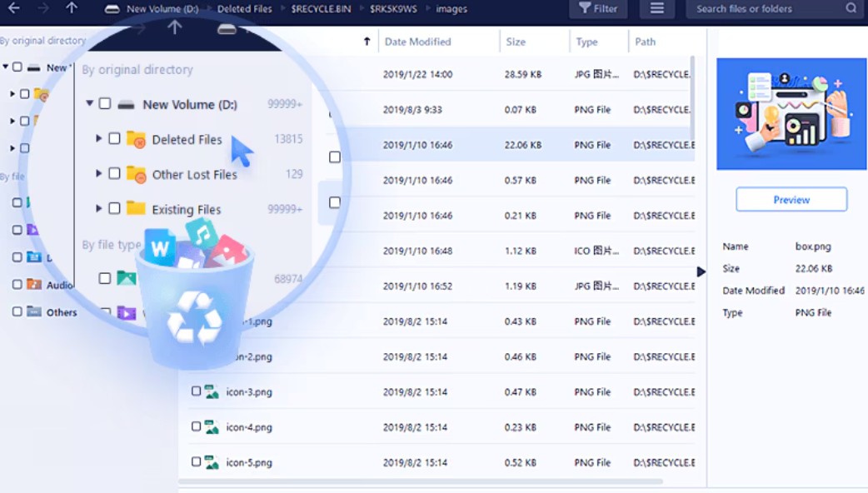Collapse the New Volume (D:) tree node

click(89, 103)
